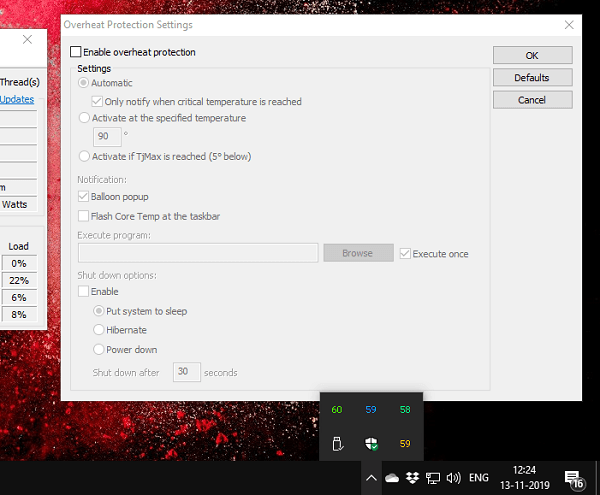Viewport: 600px width, 495px height.
Task: Select the Hibernate option
Action: click(99, 330)
